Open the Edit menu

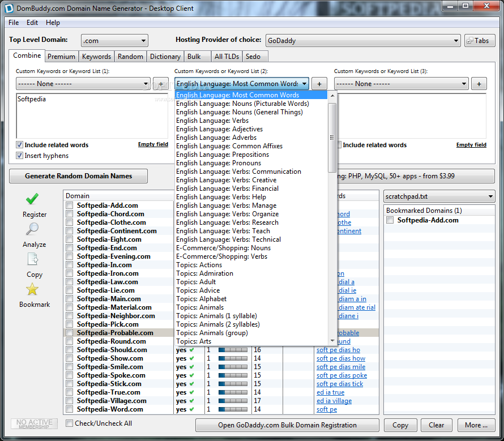click(32, 23)
